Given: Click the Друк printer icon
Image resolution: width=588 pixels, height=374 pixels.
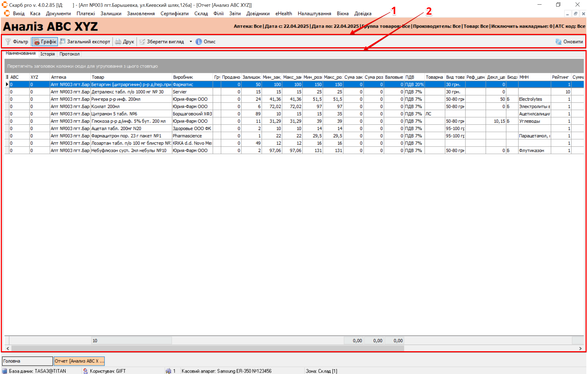Looking at the screenshot, I should [118, 42].
